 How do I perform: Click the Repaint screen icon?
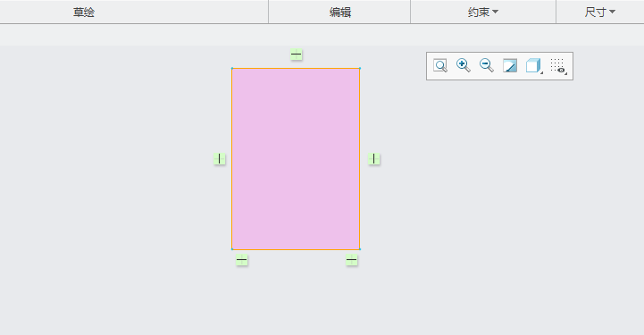510,66
